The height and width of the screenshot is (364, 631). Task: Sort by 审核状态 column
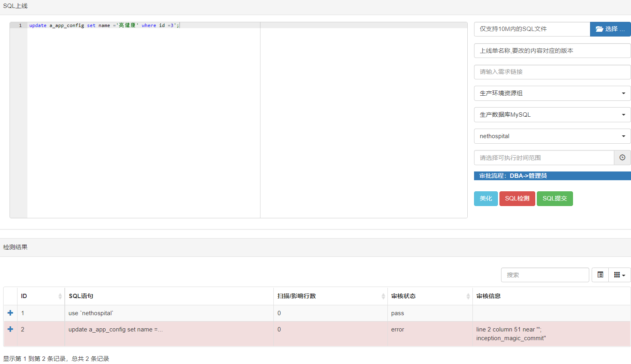pyautogui.click(x=468, y=296)
